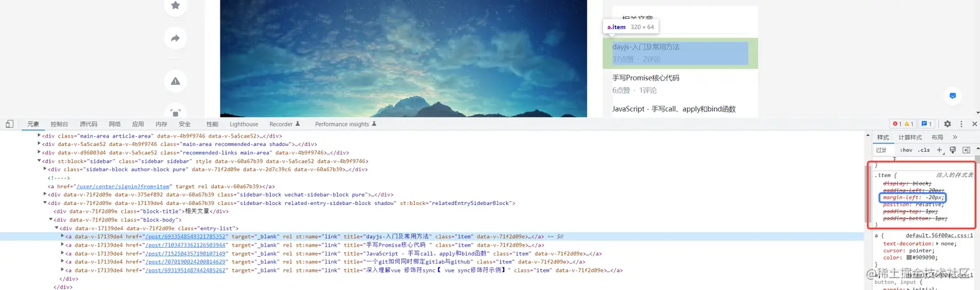This screenshot has width=980, height=290.
Task: Show more style tabs chevron
Action: tap(955, 137)
